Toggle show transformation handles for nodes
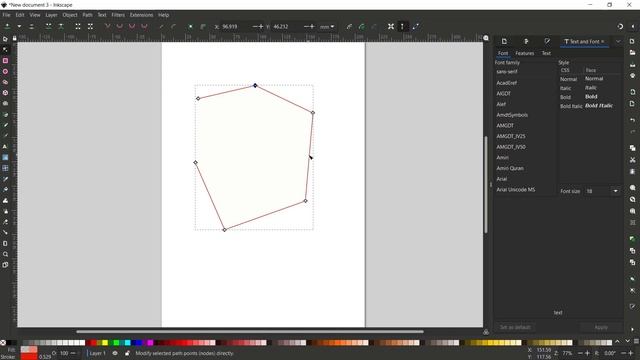Screen dimensions: 640x360 click(391, 27)
